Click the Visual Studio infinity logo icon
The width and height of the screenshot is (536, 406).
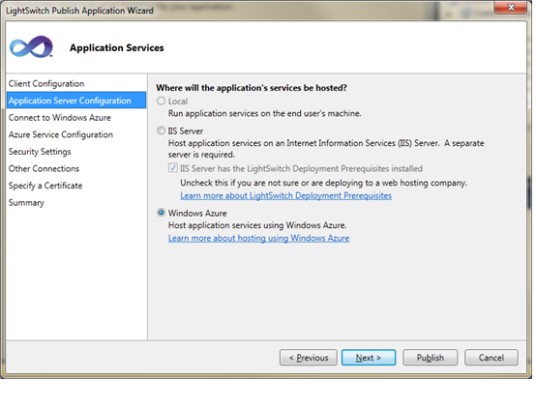(31, 47)
